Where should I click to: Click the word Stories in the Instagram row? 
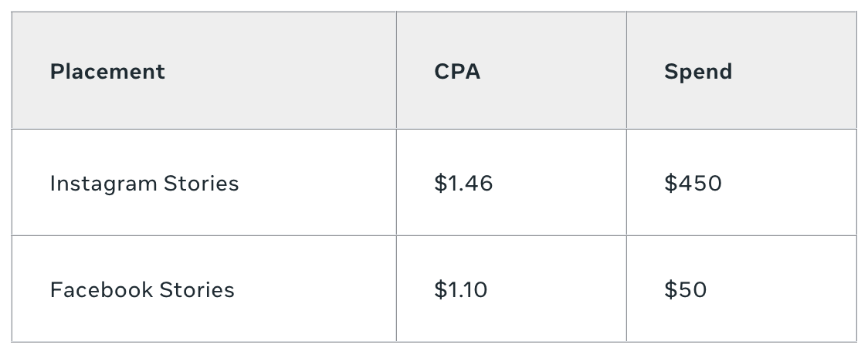point(202,183)
